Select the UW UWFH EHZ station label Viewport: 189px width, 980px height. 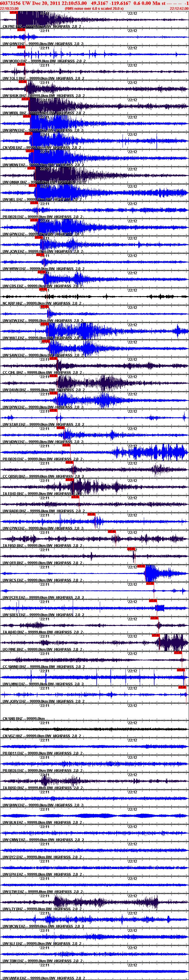point(14,979)
